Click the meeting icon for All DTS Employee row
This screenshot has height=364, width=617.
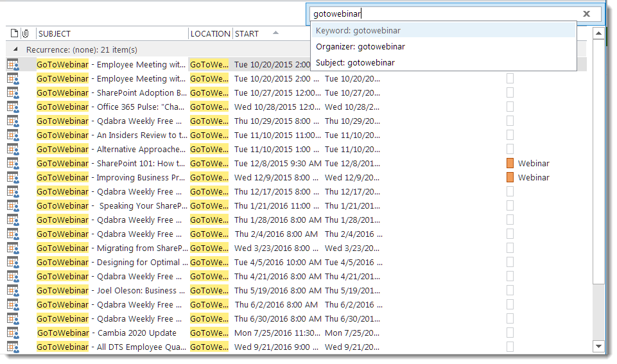pyautogui.click(x=13, y=347)
